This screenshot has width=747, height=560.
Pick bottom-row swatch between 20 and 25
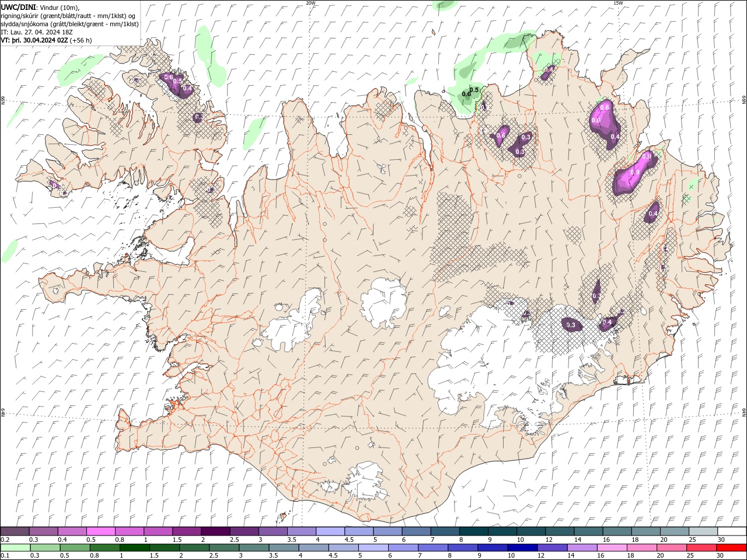click(x=671, y=547)
